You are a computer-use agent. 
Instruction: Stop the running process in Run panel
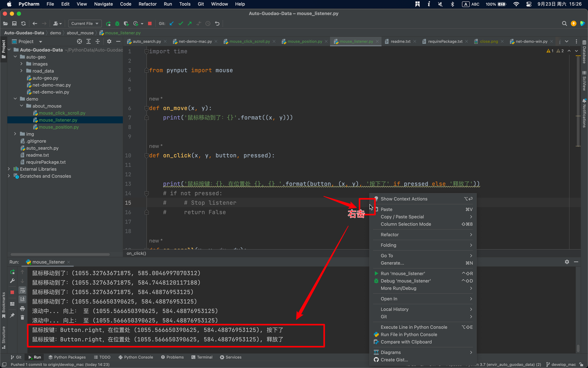coord(12,292)
